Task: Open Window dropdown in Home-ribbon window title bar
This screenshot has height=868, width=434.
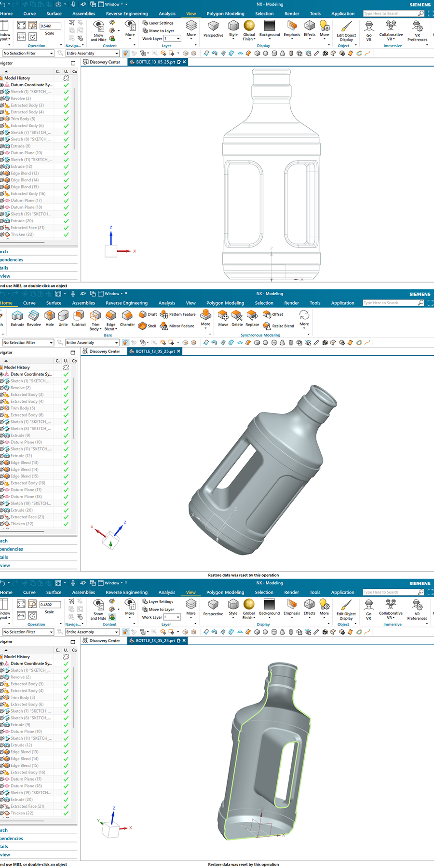Action: (114, 293)
